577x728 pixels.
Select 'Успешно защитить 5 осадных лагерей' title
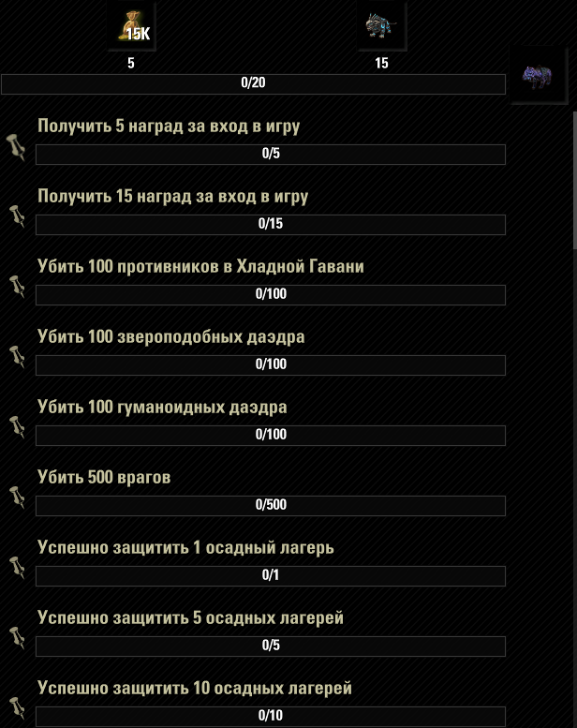click(190, 618)
